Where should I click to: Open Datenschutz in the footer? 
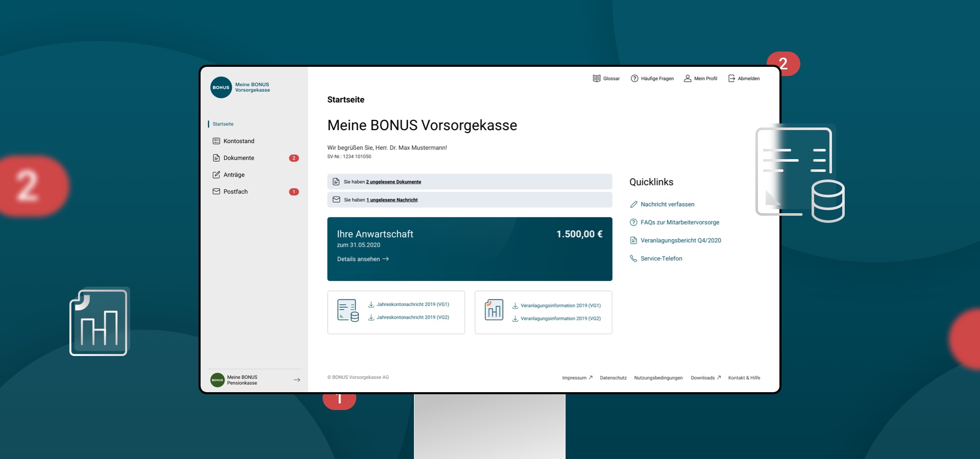(613, 378)
